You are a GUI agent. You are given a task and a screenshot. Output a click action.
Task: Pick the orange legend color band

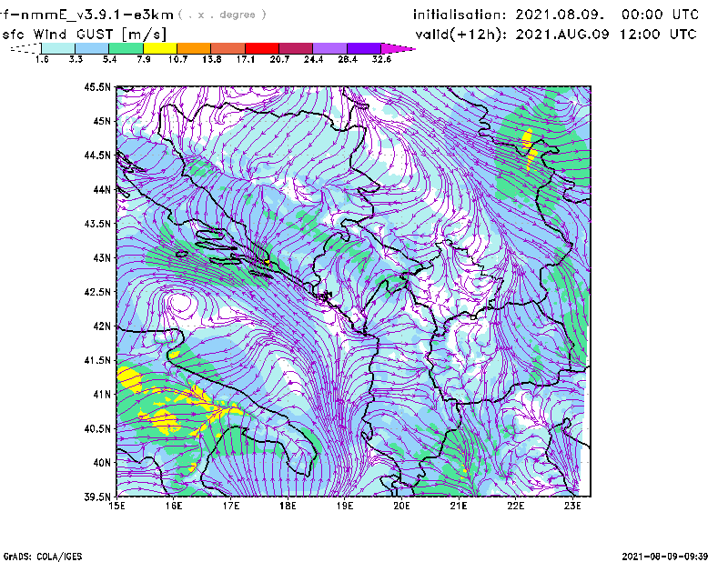click(x=193, y=48)
